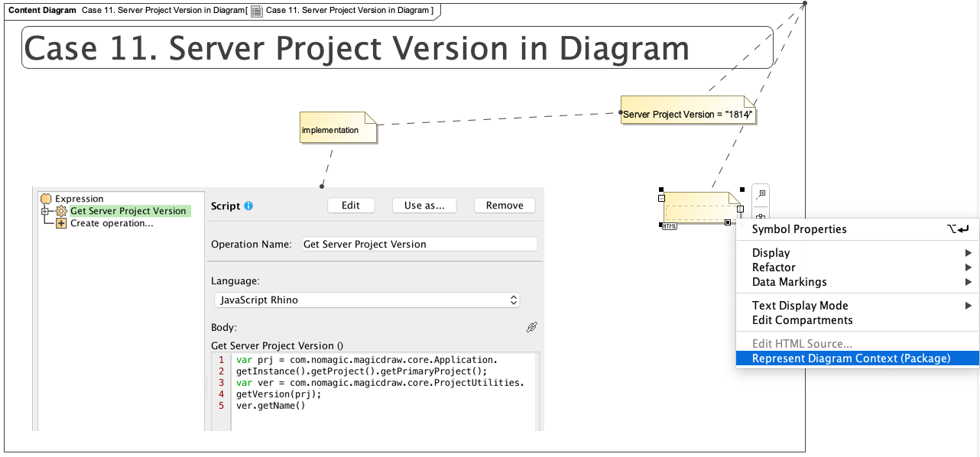
Task: Click into the Operation Name field
Action: coord(420,245)
